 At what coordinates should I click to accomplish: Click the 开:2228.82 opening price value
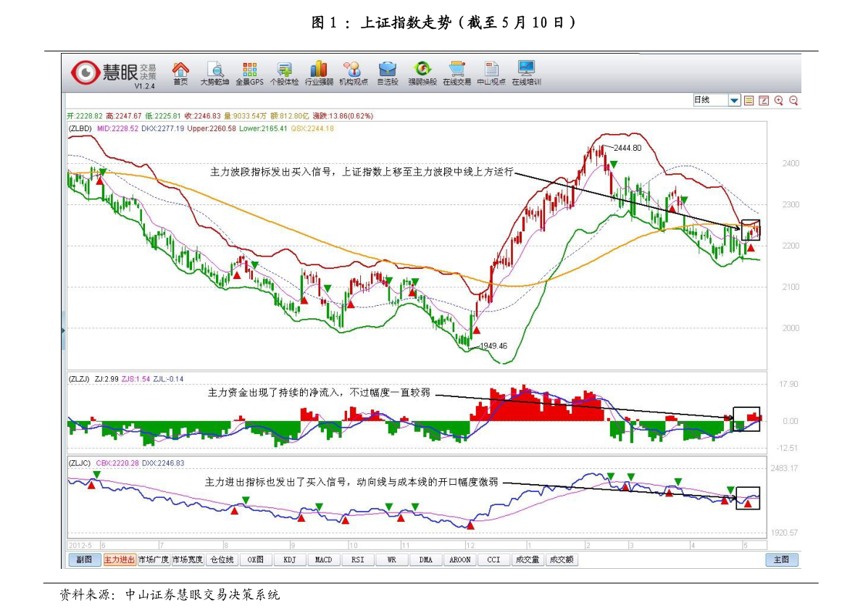(85, 116)
